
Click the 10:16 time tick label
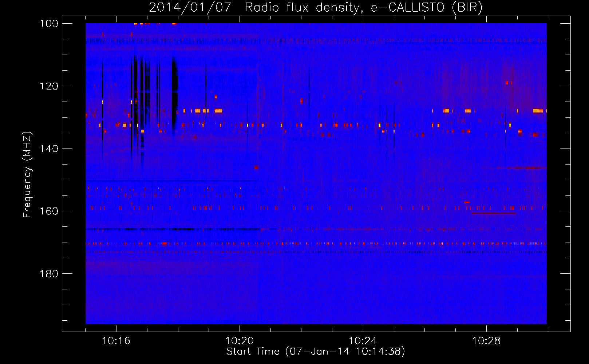pos(116,341)
